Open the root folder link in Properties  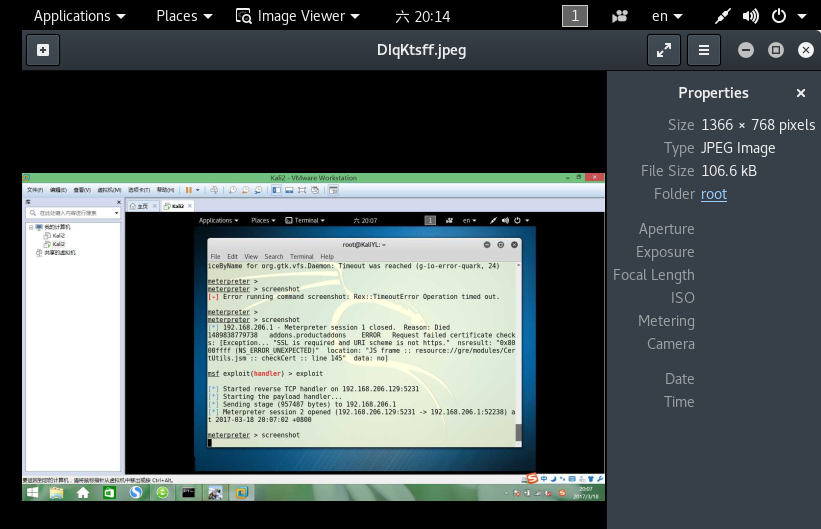[x=714, y=194]
